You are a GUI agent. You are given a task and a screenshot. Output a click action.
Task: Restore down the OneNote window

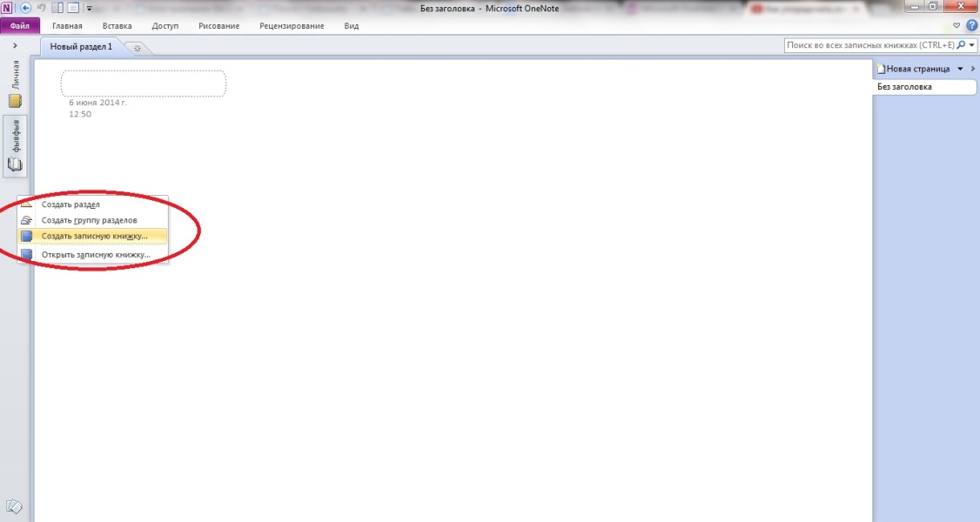pos(932,6)
